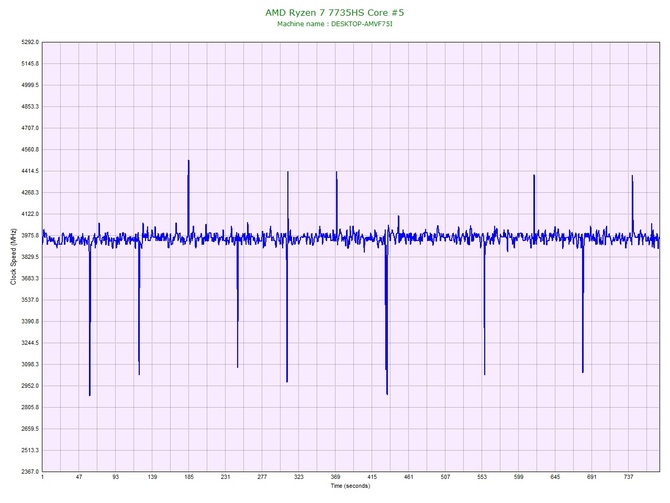Click the 645 tick on the time axis

pos(555,477)
